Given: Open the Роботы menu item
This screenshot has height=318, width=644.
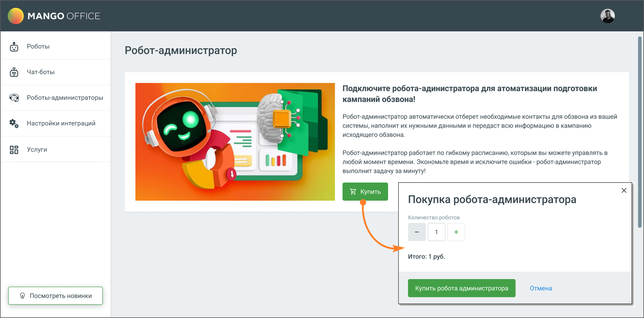Looking at the screenshot, I should [x=55, y=46].
